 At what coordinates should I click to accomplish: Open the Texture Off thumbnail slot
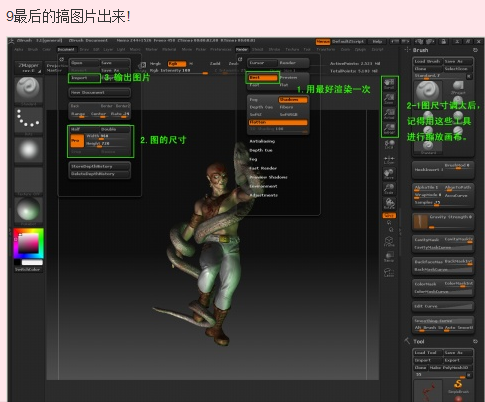click(x=28, y=181)
